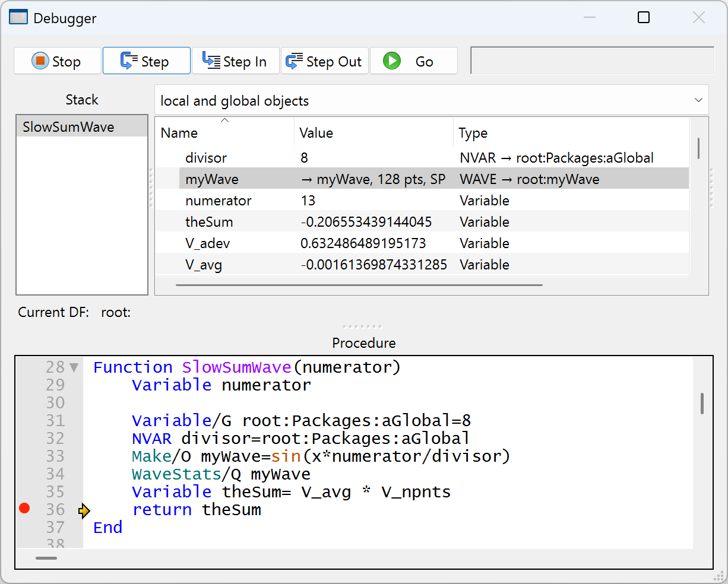Open the local and global objects dropdown

point(431,100)
